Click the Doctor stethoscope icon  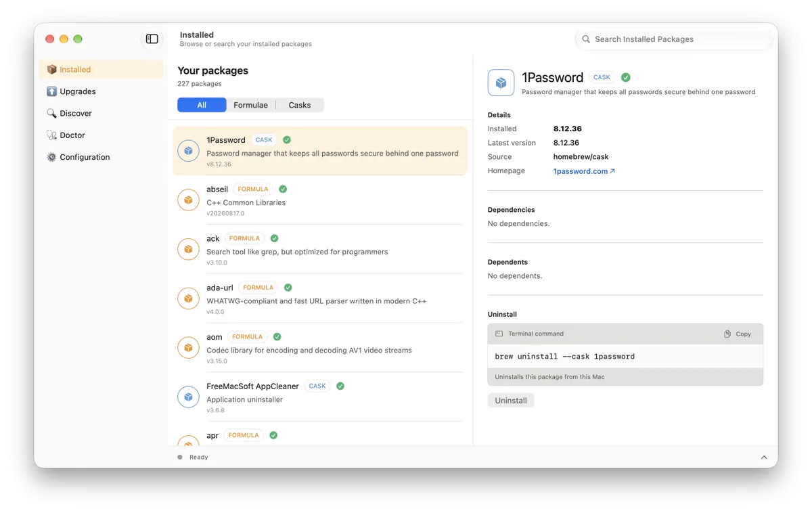tap(52, 135)
